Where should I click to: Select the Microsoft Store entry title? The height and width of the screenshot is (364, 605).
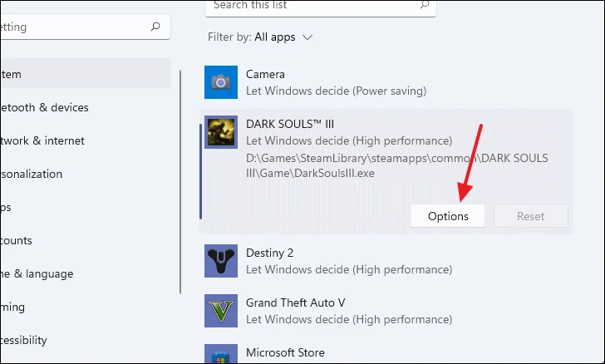(x=285, y=352)
